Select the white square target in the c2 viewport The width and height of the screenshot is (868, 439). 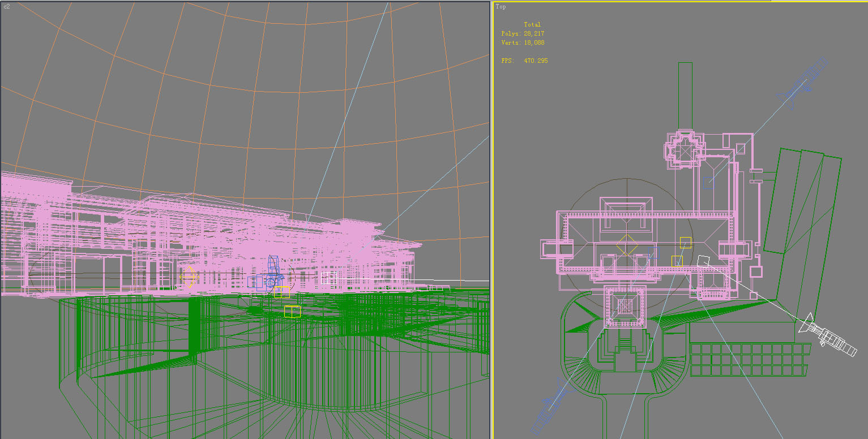point(329,278)
